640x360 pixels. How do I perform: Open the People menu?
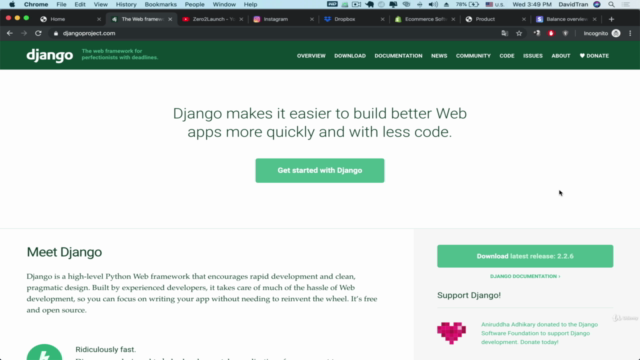click(x=194, y=4)
